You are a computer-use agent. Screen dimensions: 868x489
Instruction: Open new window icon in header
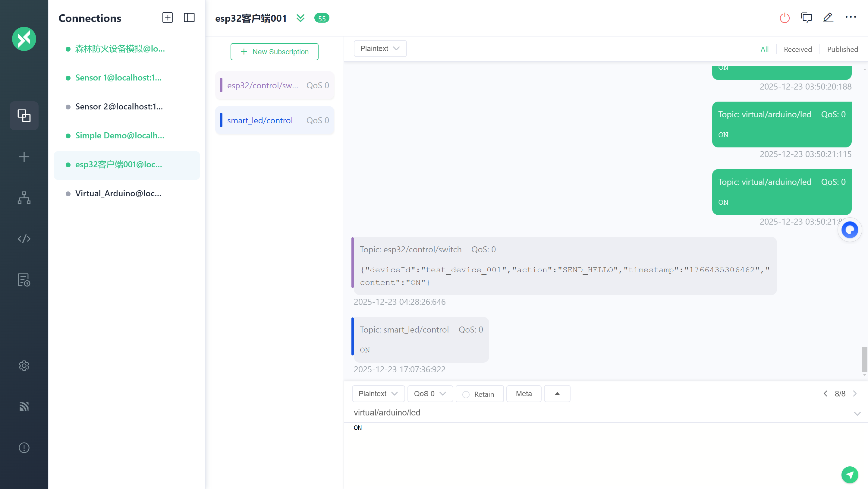coord(806,18)
